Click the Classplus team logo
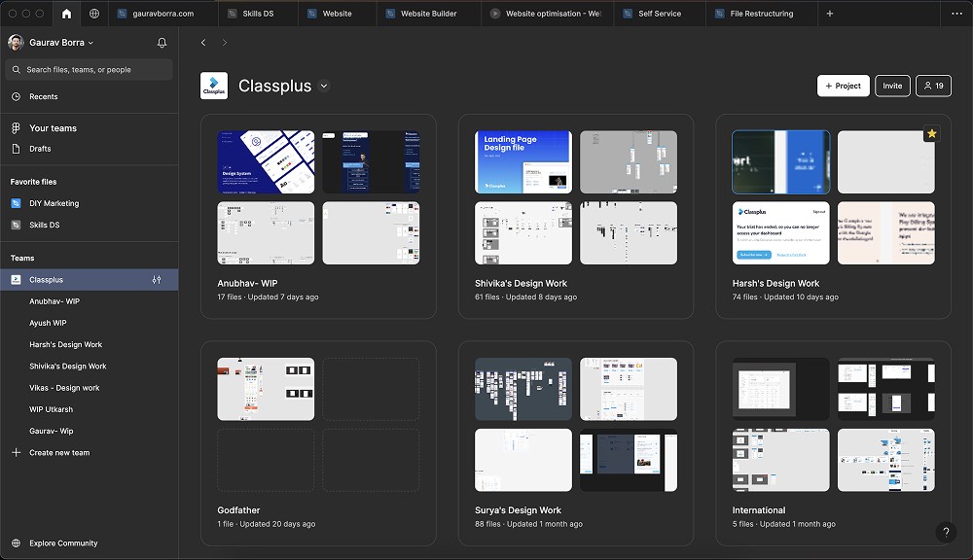 click(214, 86)
